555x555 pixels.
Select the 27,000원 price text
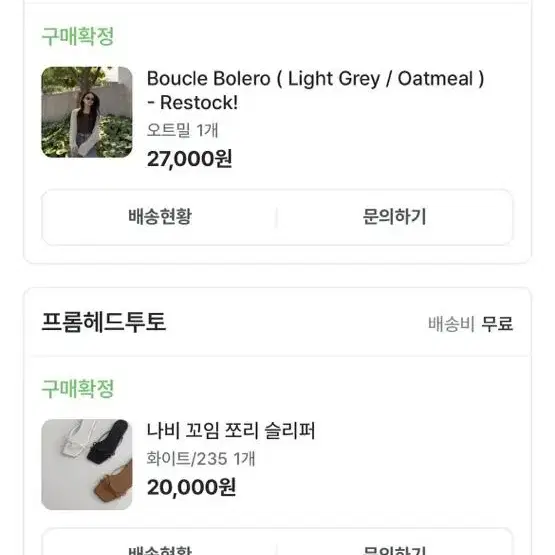click(x=190, y=159)
